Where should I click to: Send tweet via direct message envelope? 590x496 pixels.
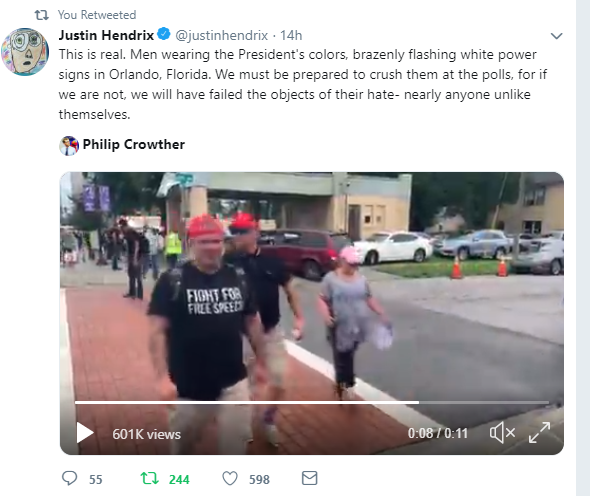pos(310,478)
